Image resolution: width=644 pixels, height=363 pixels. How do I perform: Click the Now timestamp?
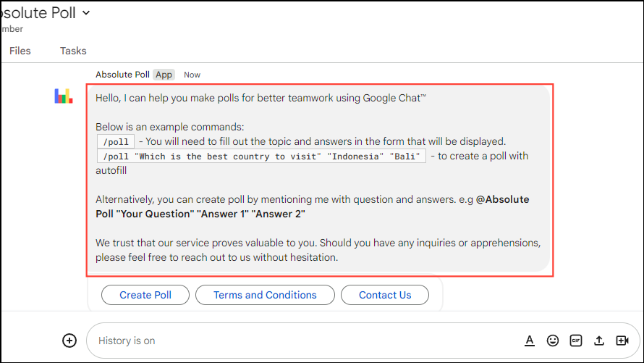[192, 75]
